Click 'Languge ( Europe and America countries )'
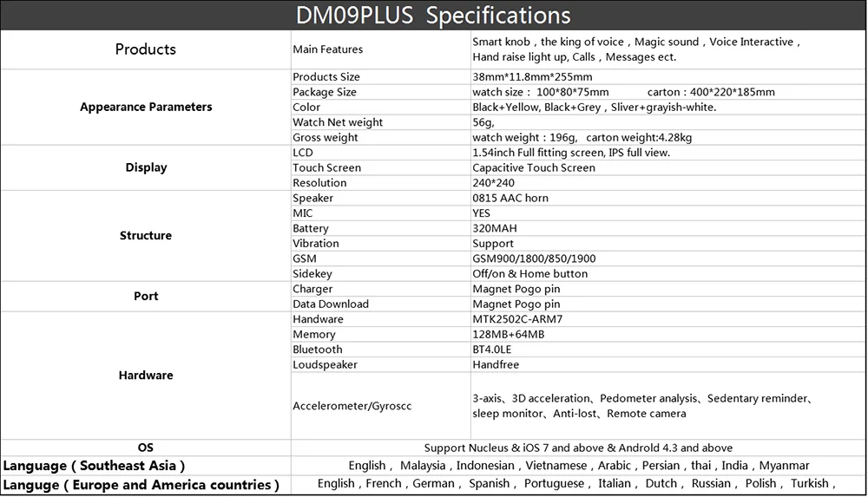 point(141,486)
